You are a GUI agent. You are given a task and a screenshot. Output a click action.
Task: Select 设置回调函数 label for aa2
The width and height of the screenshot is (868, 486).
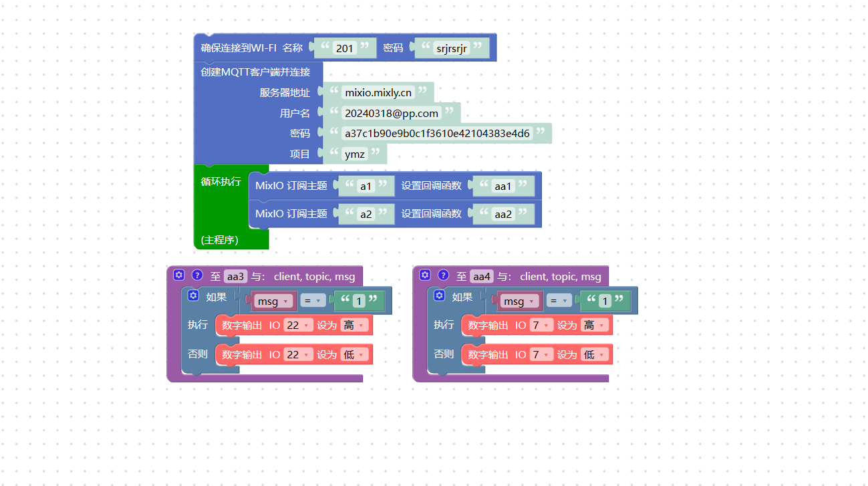pyautogui.click(x=431, y=213)
